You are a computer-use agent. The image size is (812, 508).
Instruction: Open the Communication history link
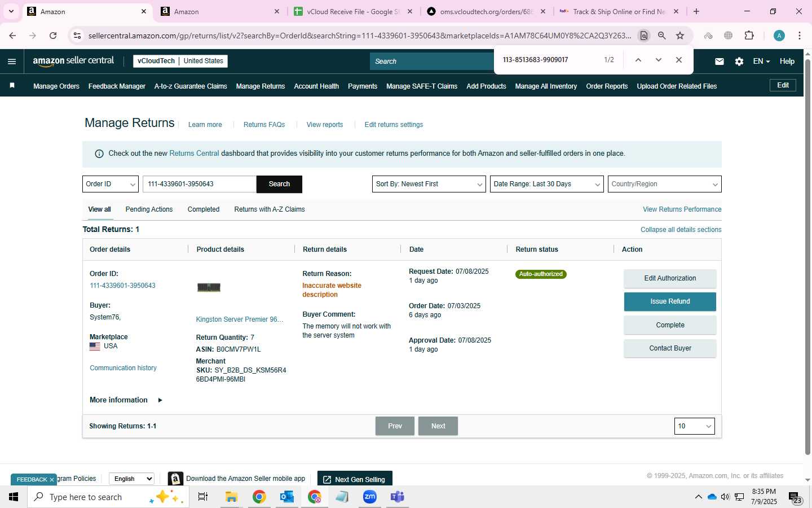point(123,368)
